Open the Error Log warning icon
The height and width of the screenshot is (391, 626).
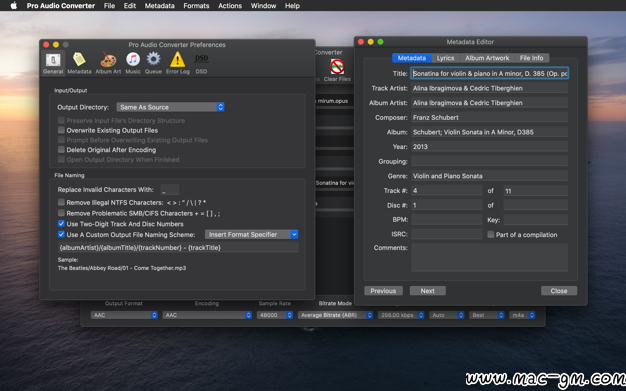click(178, 63)
